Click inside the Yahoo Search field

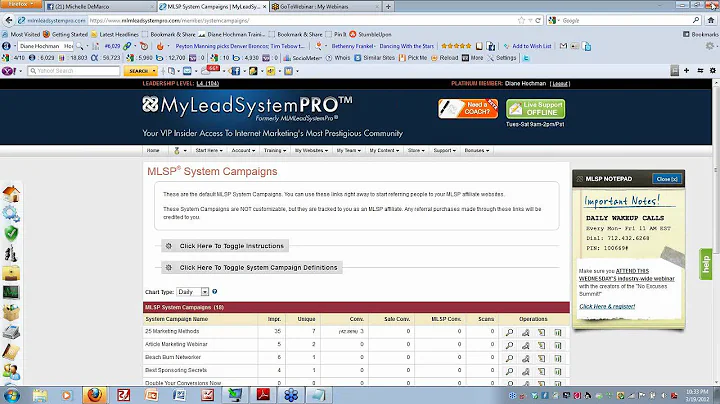click(x=73, y=71)
